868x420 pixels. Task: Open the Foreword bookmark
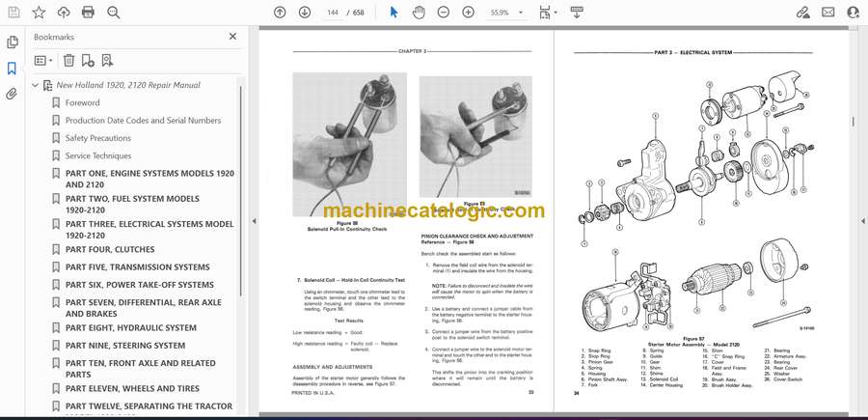click(83, 102)
